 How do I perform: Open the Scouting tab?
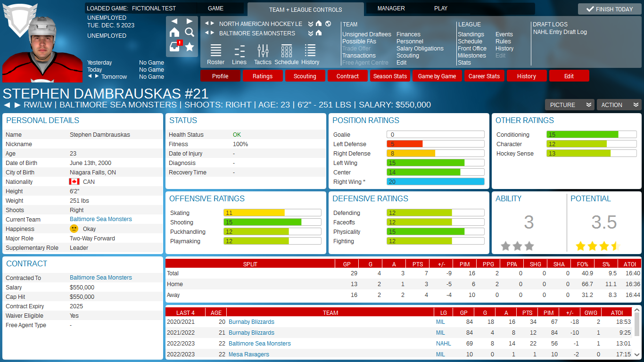tap(305, 76)
